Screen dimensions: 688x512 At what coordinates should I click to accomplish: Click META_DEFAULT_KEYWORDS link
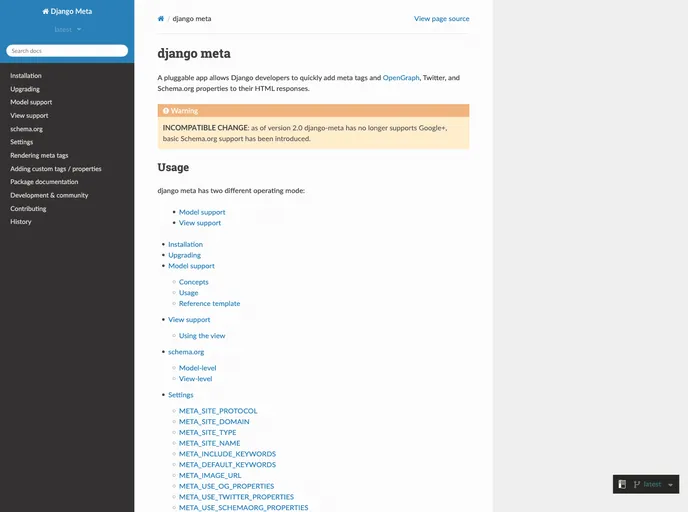[x=227, y=465]
